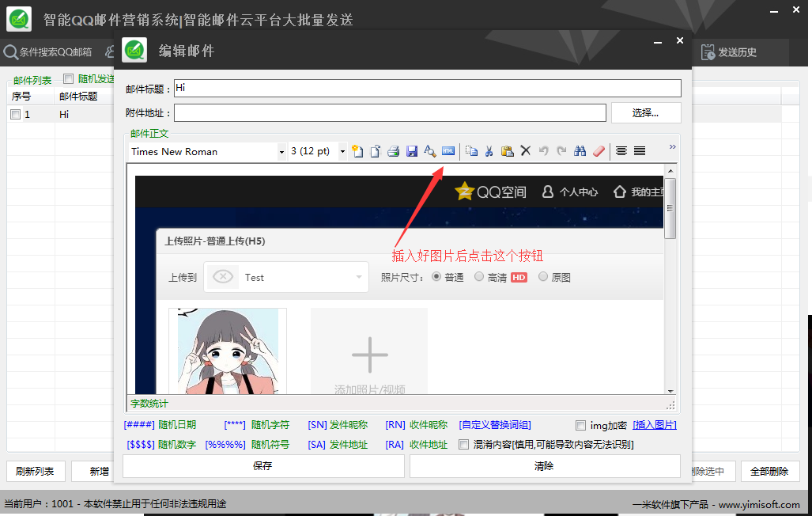Click the Undo arrow icon
812x516 pixels.
click(x=544, y=151)
